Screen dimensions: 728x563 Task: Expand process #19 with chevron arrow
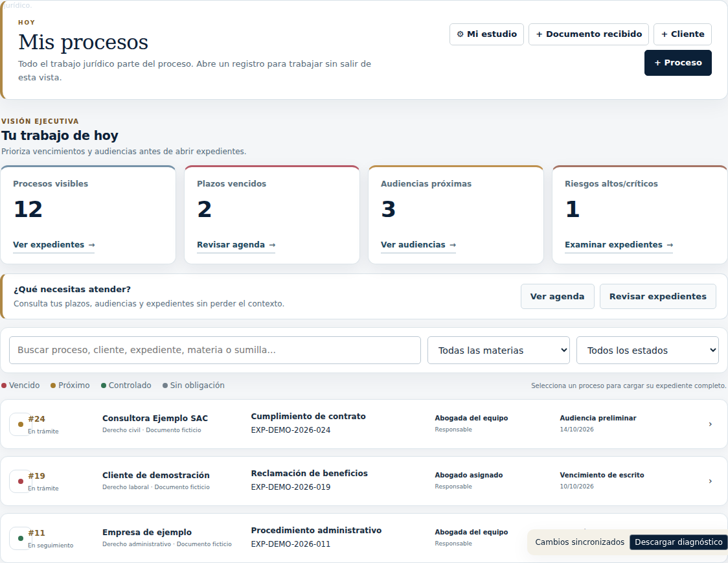711,481
